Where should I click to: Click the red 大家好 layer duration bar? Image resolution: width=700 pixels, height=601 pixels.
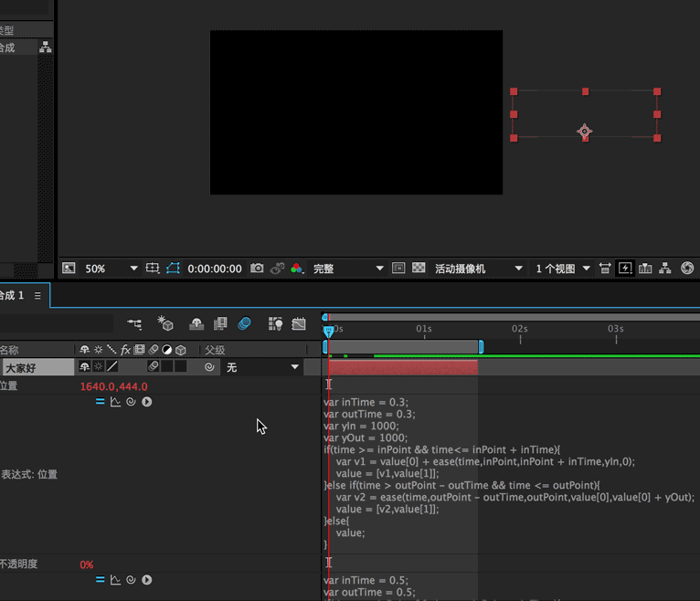(x=403, y=367)
